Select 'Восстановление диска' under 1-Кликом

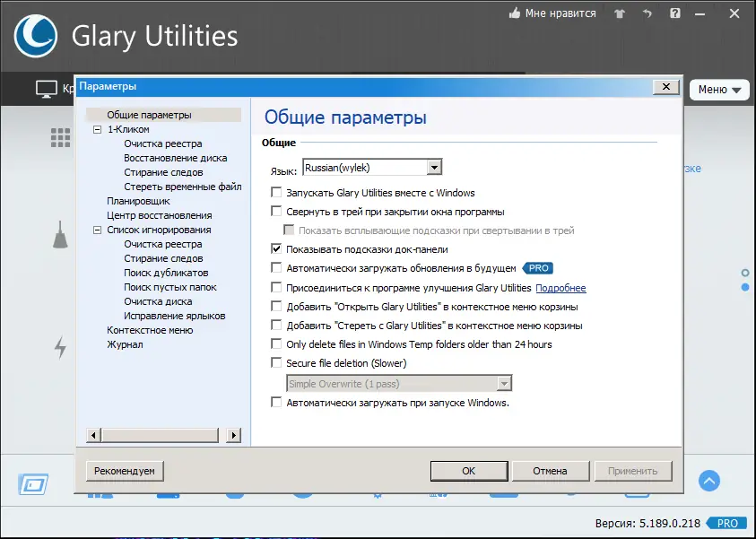click(176, 158)
